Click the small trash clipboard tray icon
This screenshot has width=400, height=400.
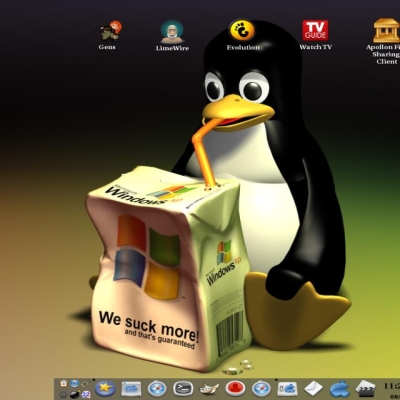(x=63, y=383)
